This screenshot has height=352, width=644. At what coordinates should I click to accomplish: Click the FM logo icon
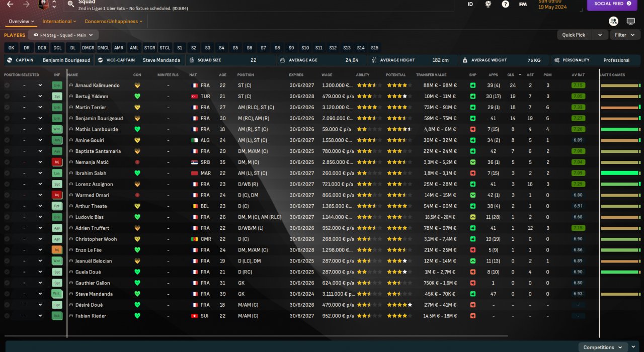coord(523,4)
